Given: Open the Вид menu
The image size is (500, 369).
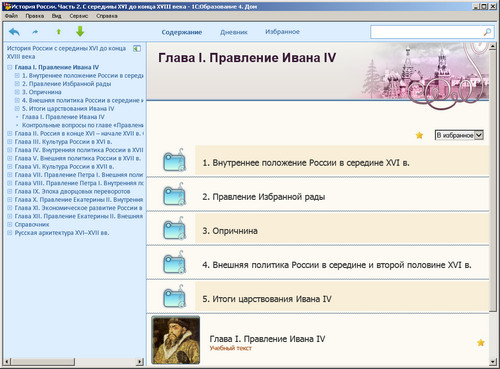Looking at the screenshot, I should point(56,16).
